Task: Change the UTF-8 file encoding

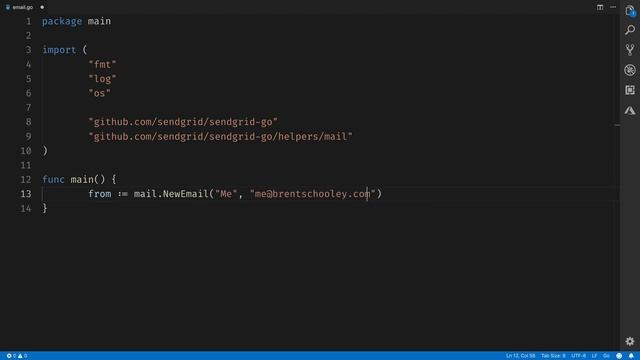Action: tap(578, 356)
